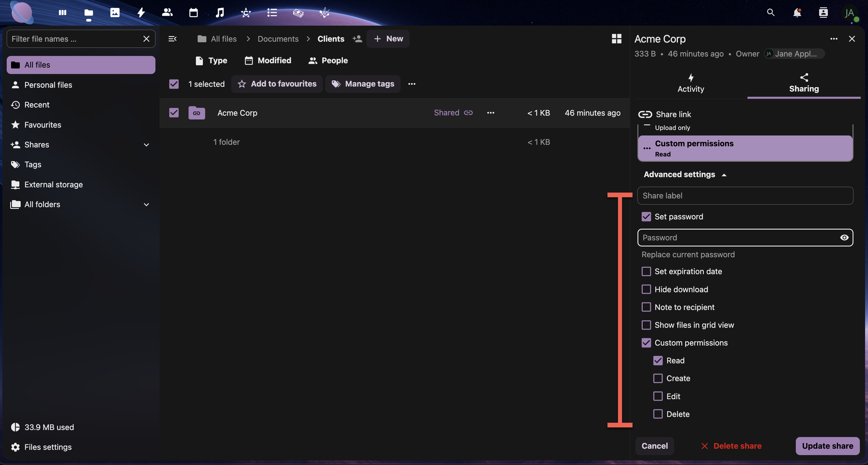The height and width of the screenshot is (465, 868).
Task: Open the Music app icon
Action: (220, 13)
